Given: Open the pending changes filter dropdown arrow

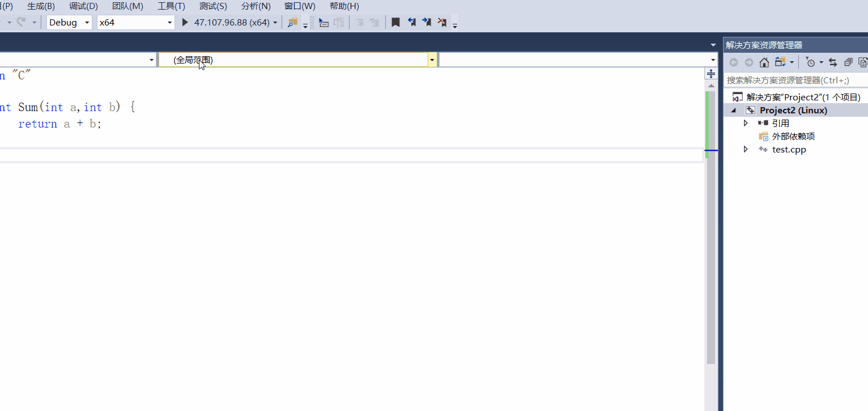Looking at the screenshot, I should pos(821,62).
